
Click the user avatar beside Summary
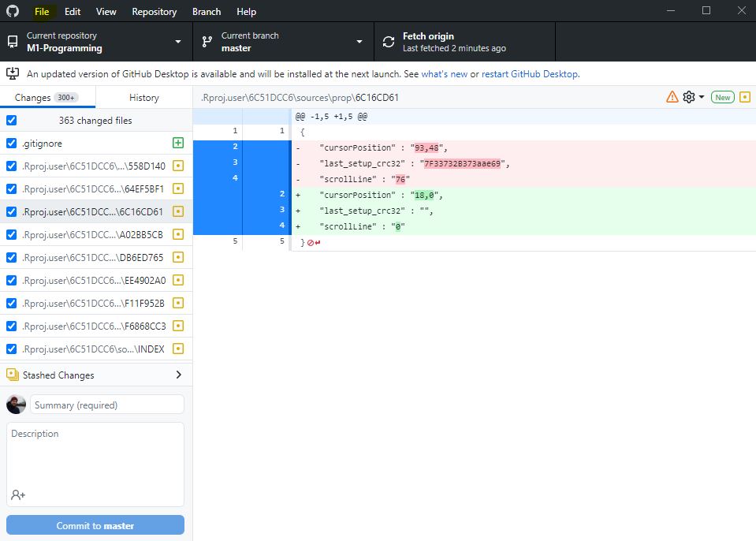pyautogui.click(x=16, y=405)
